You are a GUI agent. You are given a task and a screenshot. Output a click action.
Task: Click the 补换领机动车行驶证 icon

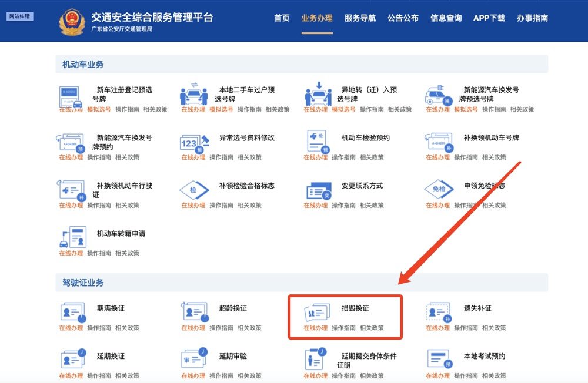click(71, 190)
